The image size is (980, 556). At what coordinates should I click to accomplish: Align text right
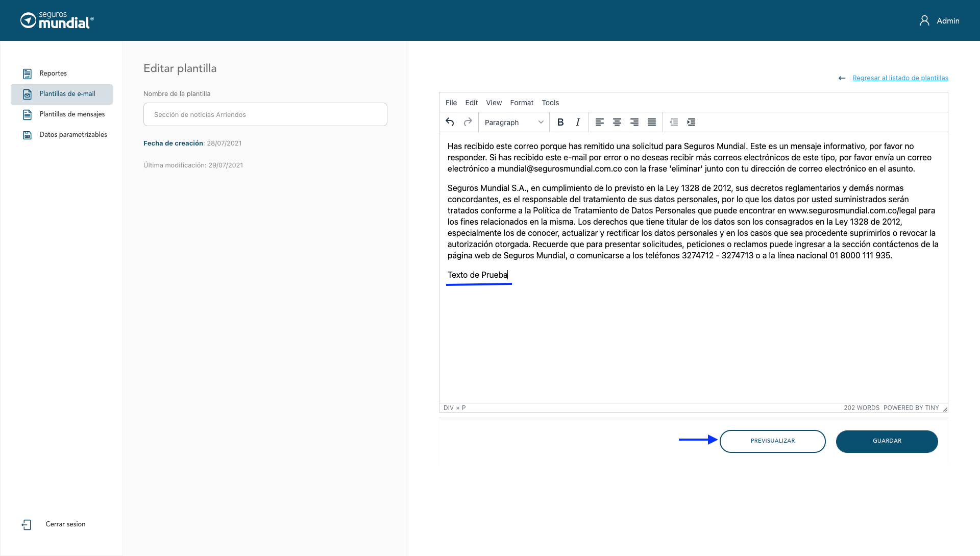[634, 122]
